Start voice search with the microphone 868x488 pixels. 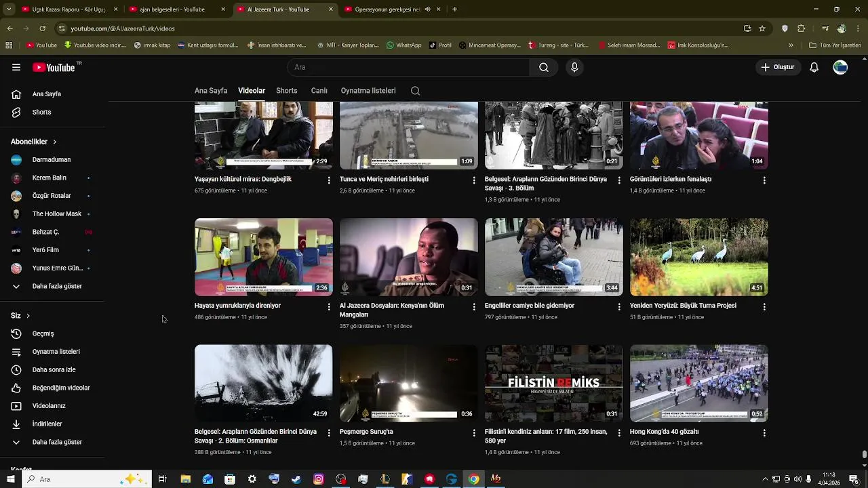[x=574, y=67]
